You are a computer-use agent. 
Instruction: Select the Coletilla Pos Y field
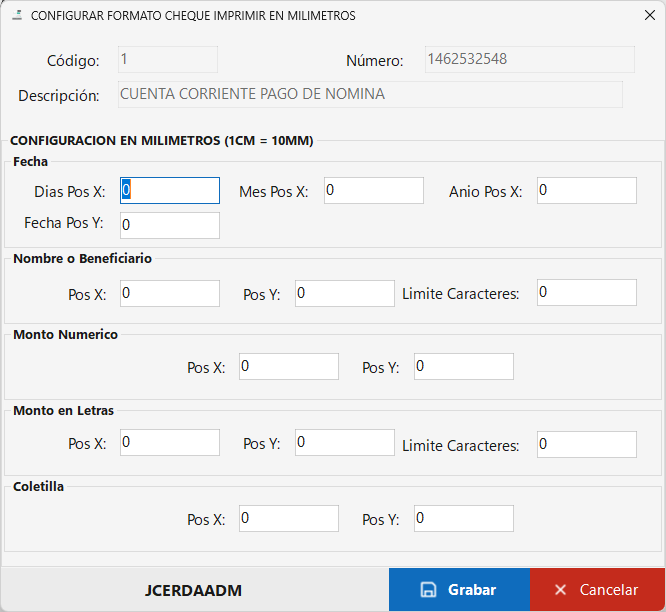[464, 518]
